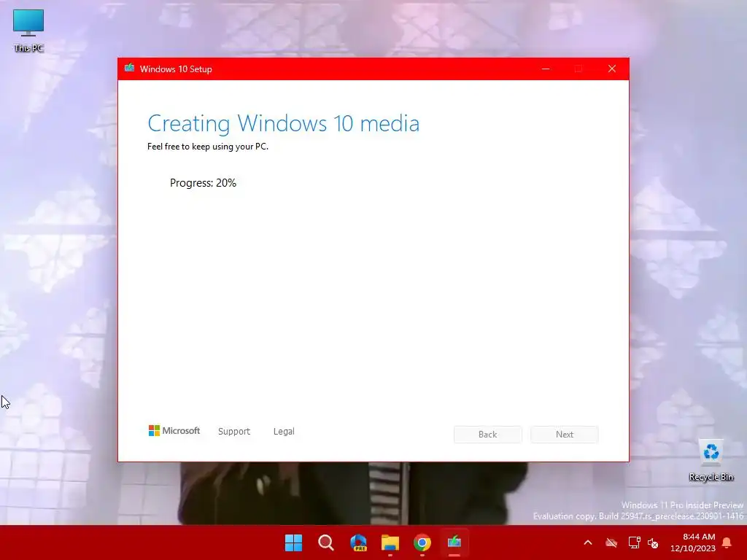Click the Support link
The image size is (747, 560).
(234, 432)
